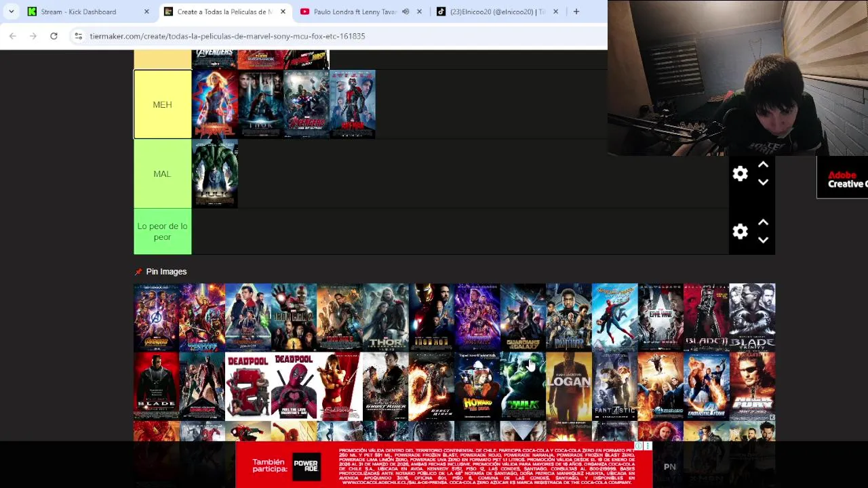Move the MAL tier row down

point(763,182)
